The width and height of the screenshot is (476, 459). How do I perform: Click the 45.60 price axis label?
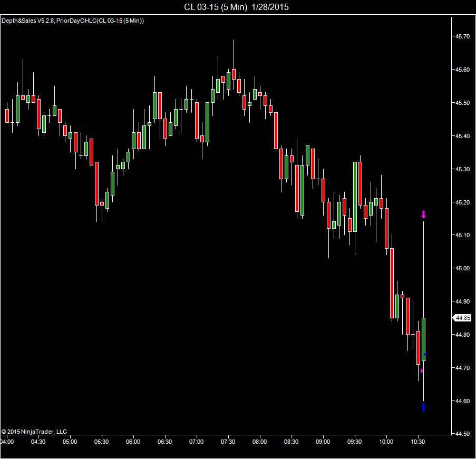462,70
